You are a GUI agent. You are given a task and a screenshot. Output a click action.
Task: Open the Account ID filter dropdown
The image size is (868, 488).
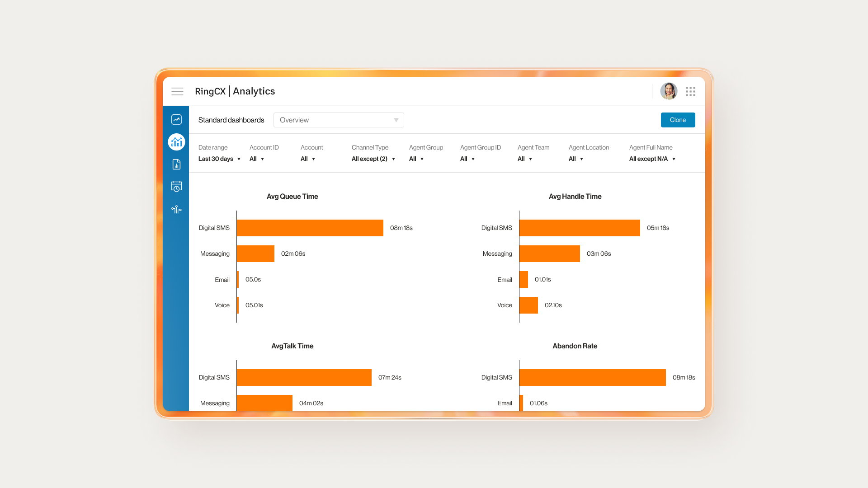pyautogui.click(x=256, y=159)
